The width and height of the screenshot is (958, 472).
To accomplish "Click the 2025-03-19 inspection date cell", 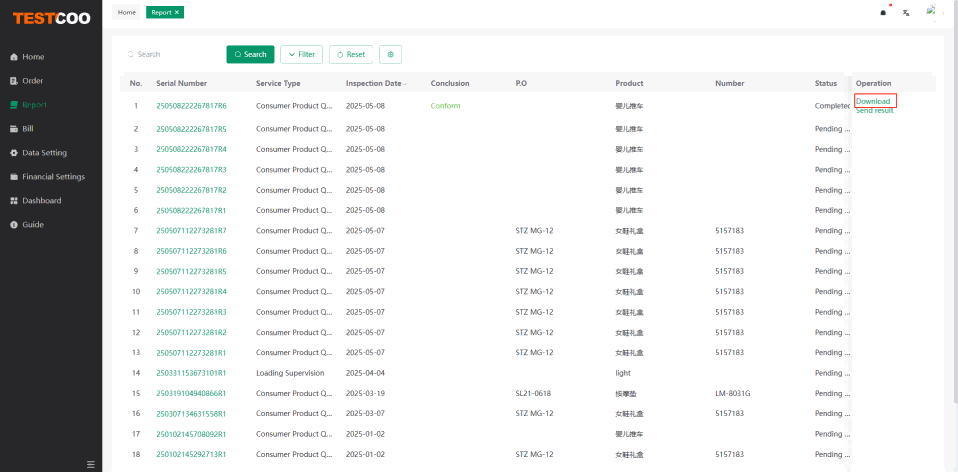I will pyautogui.click(x=365, y=393).
